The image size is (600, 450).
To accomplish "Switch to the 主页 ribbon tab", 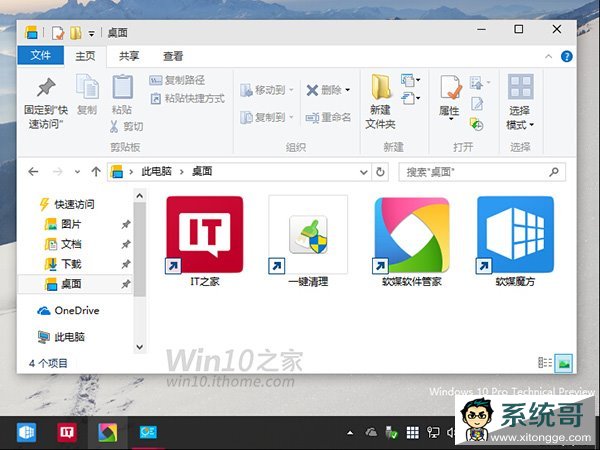I will pyautogui.click(x=85, y=56).
